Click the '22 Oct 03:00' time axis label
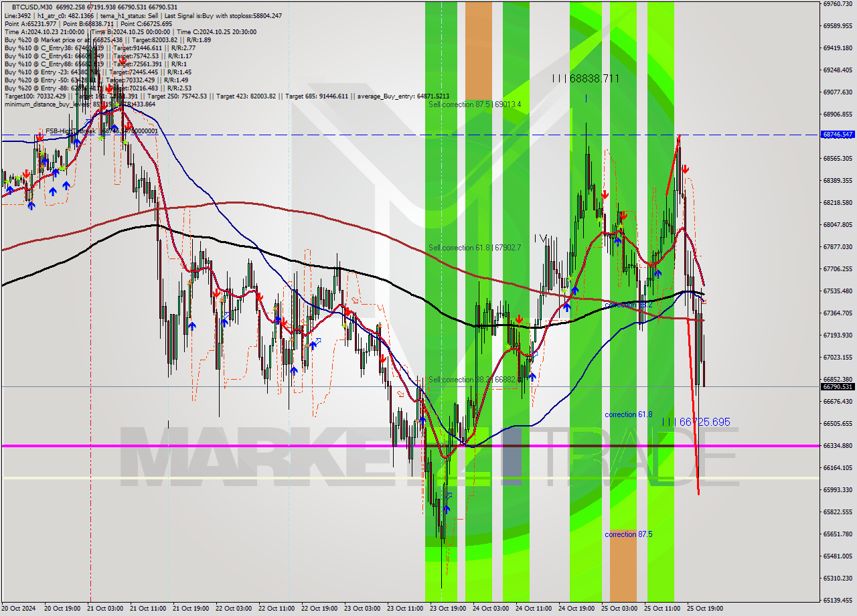This screenshot has width=857, height=616. click(234, 609)
